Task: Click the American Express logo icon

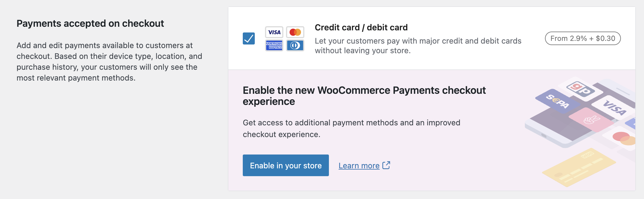Action: click(x=274, y=45)
